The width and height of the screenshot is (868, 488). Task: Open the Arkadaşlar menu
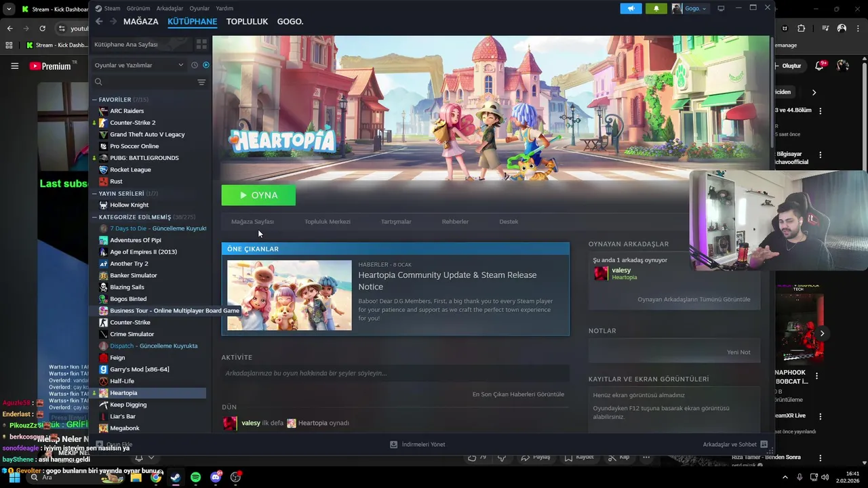pyautogui.click(x=170, y=8)
